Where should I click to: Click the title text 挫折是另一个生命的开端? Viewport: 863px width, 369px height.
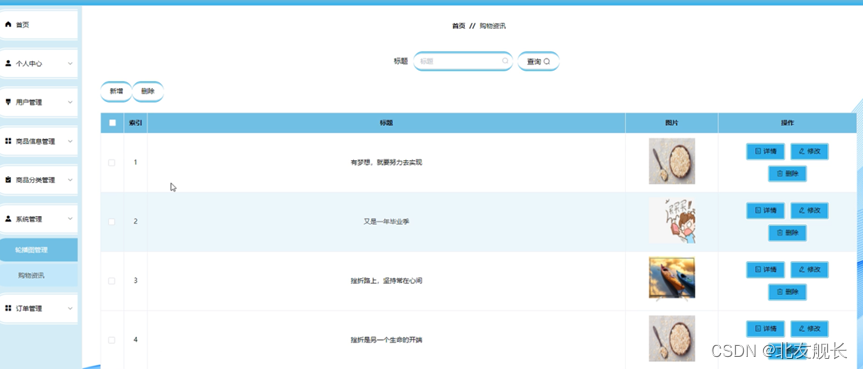point(386,340)
